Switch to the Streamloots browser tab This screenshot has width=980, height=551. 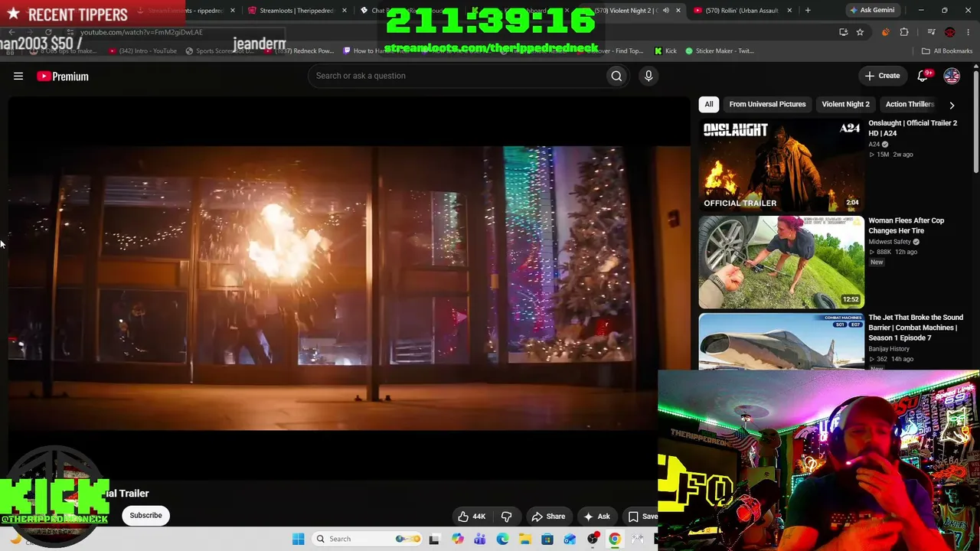296,11
